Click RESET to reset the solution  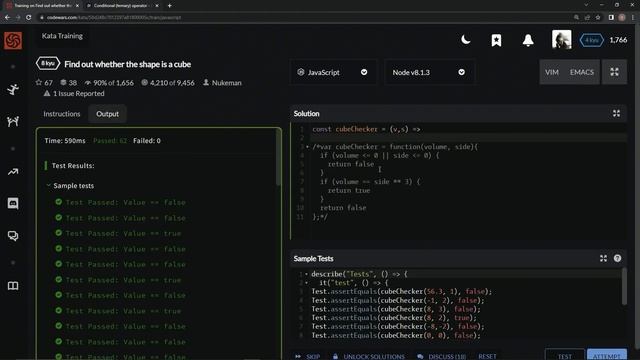[487, 356]
